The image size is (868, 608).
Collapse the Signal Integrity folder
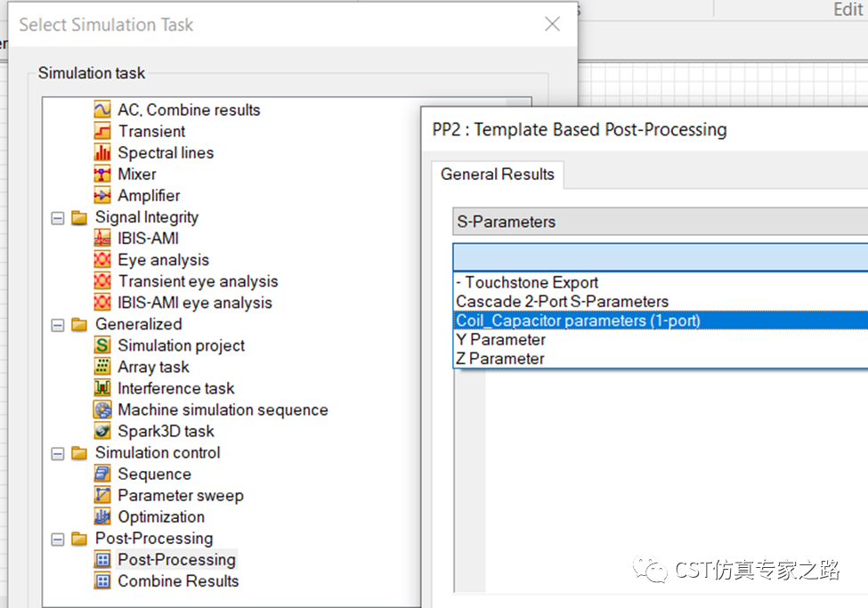click(58, 217)
